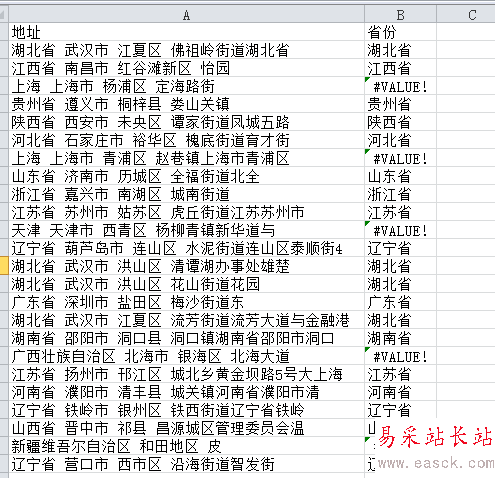This screenshot has width=495, height=478.
Task: Click province cell 浙江省
Action: tap(400, 194)
